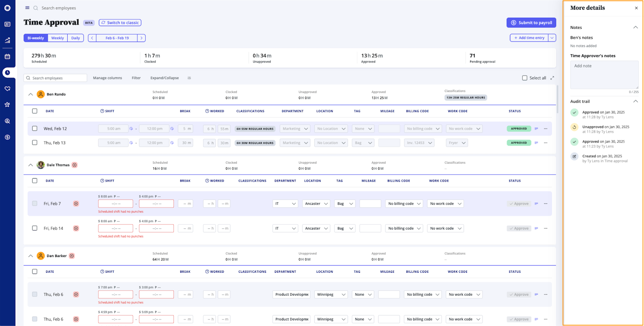Viewport: 644px width, 326px height.
Task: Open the Filter option
Action: pos(136,78)
